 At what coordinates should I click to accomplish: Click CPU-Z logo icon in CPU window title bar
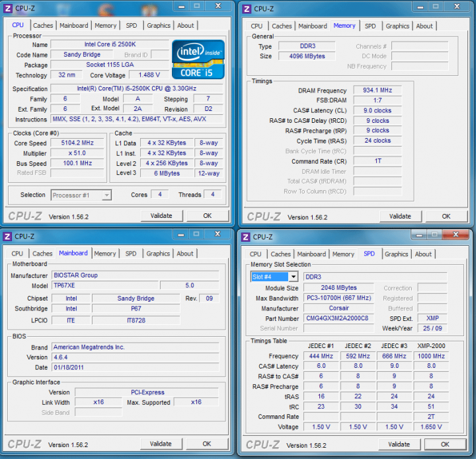(x=7, y=8)
